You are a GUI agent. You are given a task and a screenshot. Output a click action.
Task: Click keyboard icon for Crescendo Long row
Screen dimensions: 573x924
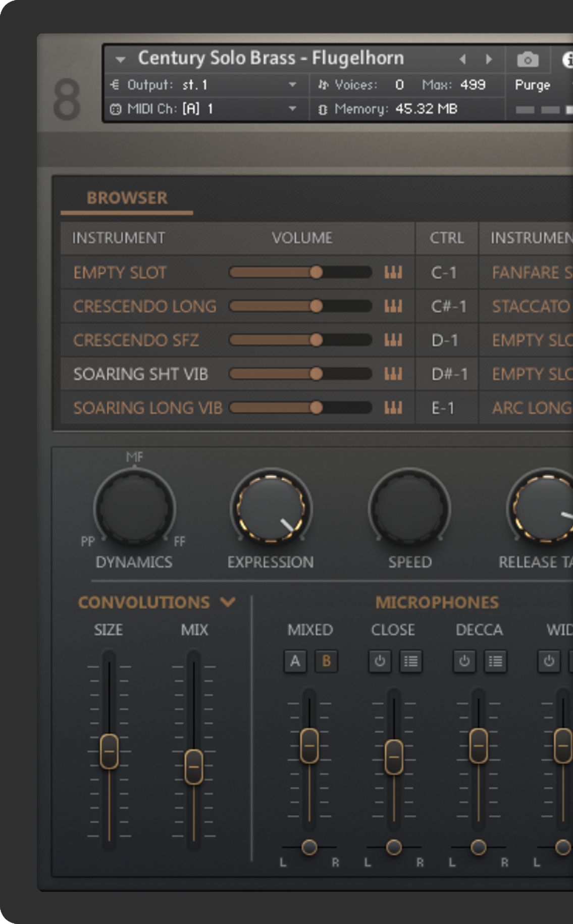(x=393, y=306)
